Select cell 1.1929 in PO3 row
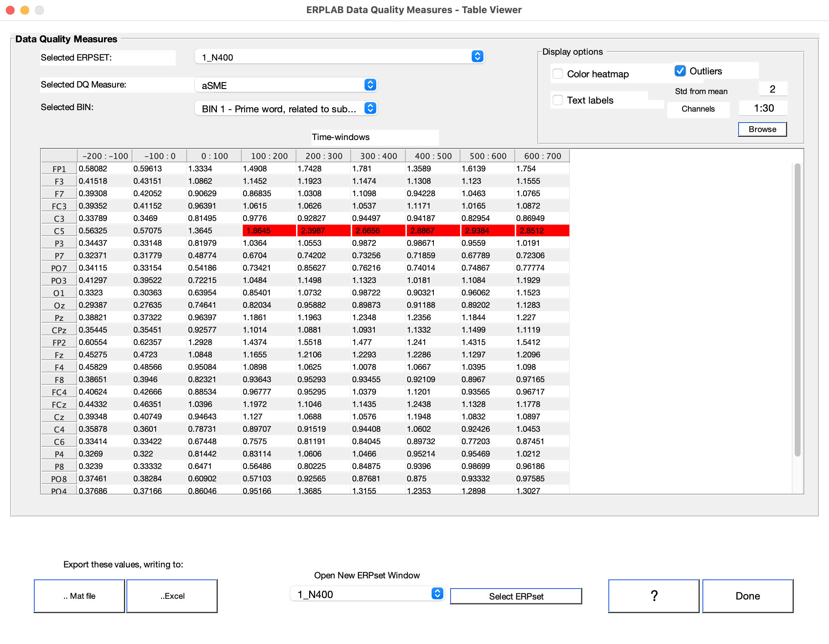 [542, 280]
